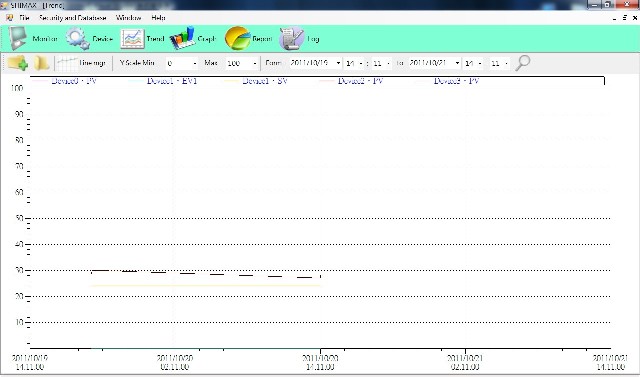Click the Log label in the toolbar
The width and height of the screenshot is (640, 377).
(313, 39)
